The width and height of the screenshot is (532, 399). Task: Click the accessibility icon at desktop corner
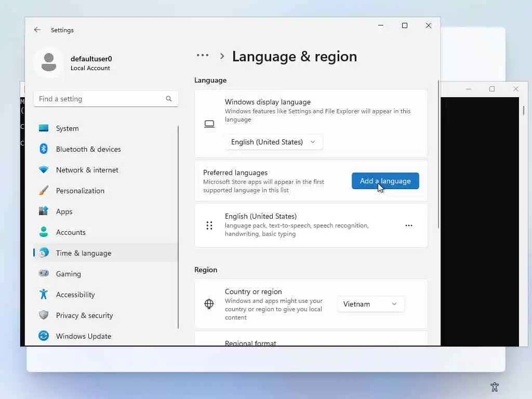[x=495, y=387]
